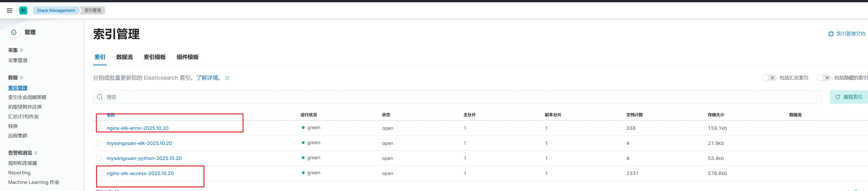Open the hamburger navigation menu
This screenshot has height=191, width=868.
click(x=9, y=10)
